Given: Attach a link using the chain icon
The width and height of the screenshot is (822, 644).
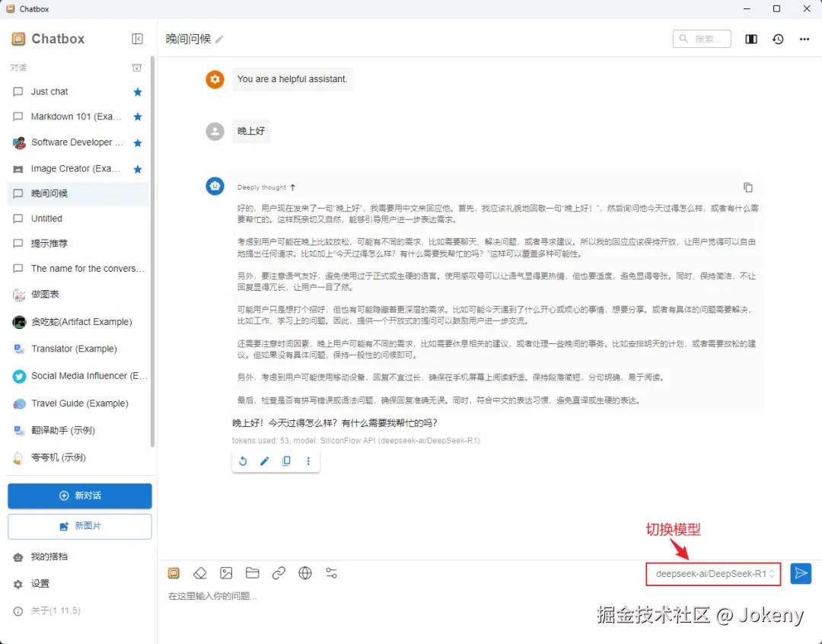Looking at the screenshot, I should pos(279,573).
